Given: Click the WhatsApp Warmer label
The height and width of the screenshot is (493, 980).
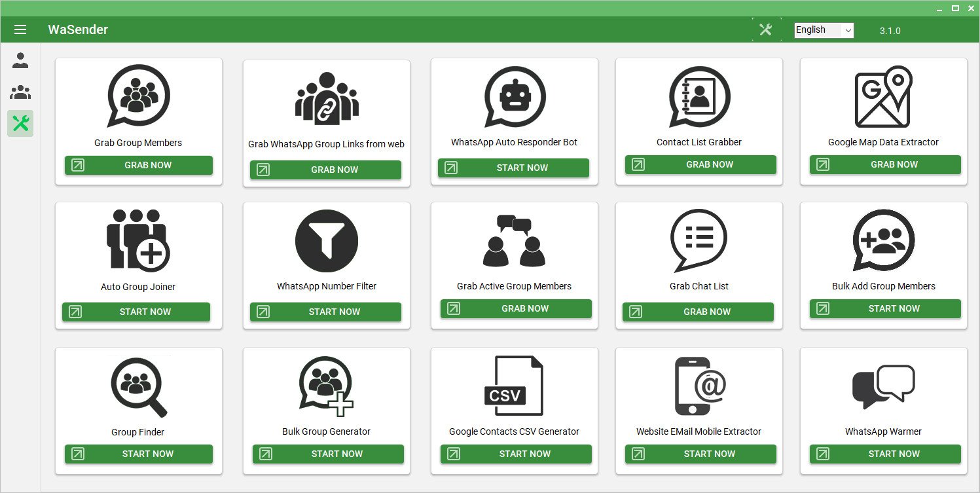Looking at the screenshot, I should [883, 431].
